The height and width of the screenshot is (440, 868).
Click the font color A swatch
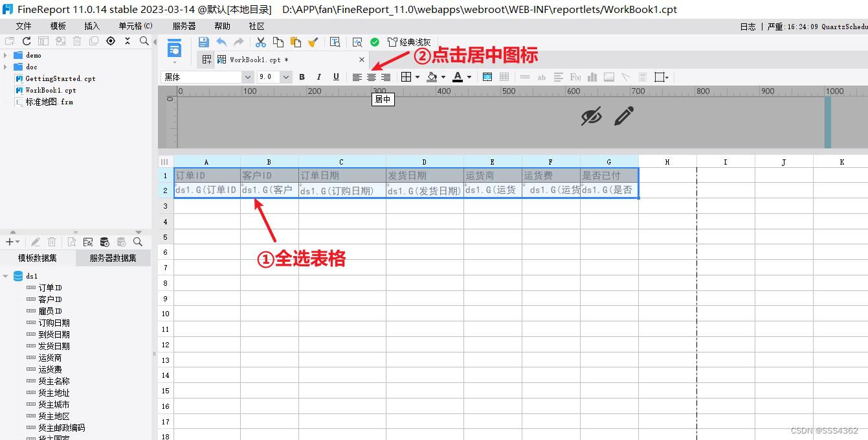tap(458, 77)
